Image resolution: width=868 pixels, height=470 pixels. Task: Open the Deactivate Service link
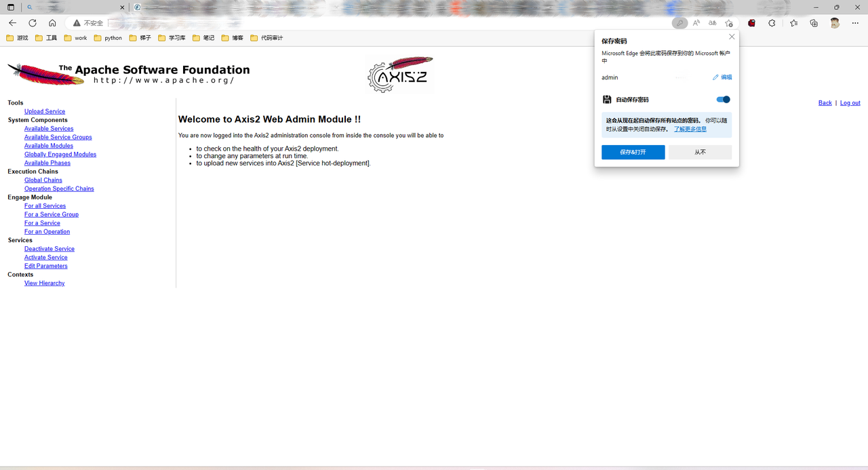tap(50, 249)
